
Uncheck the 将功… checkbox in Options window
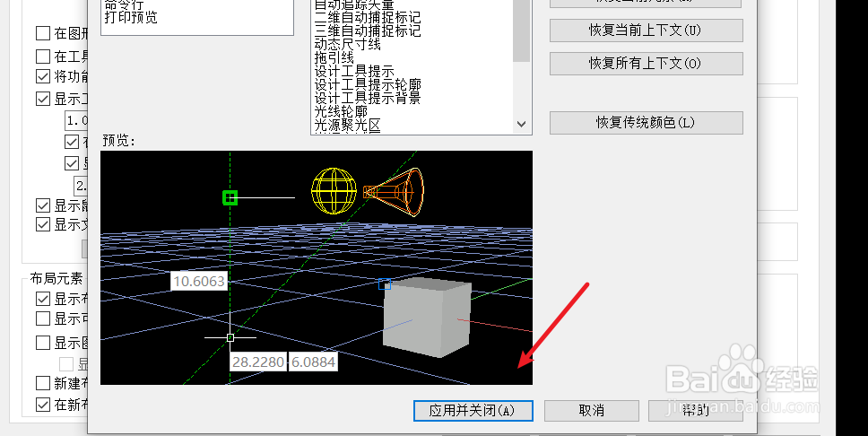(43, 76)
